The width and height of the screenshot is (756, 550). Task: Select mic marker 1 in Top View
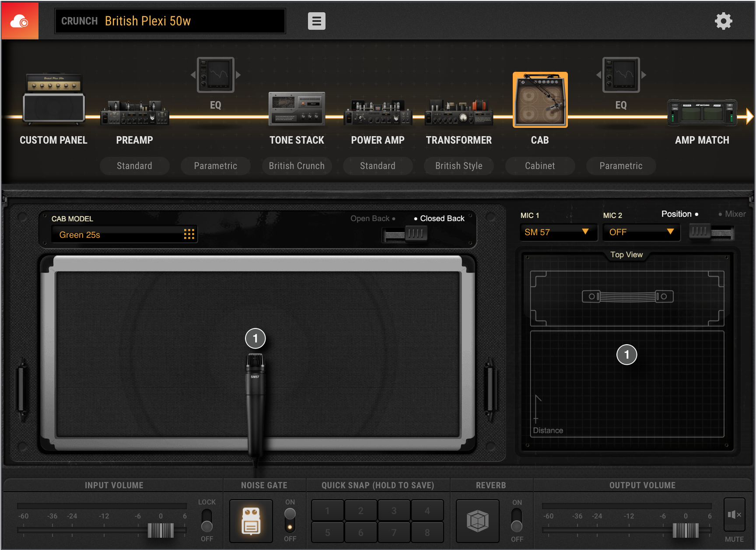(626, 355)
